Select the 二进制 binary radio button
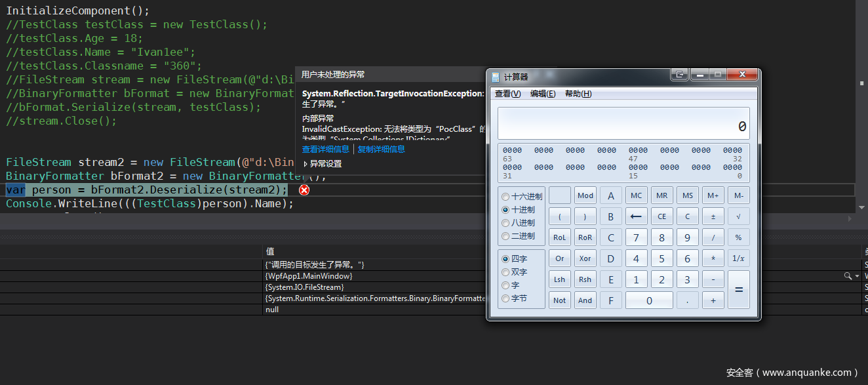Screen dimensions: 868x385 coord(505,236)
